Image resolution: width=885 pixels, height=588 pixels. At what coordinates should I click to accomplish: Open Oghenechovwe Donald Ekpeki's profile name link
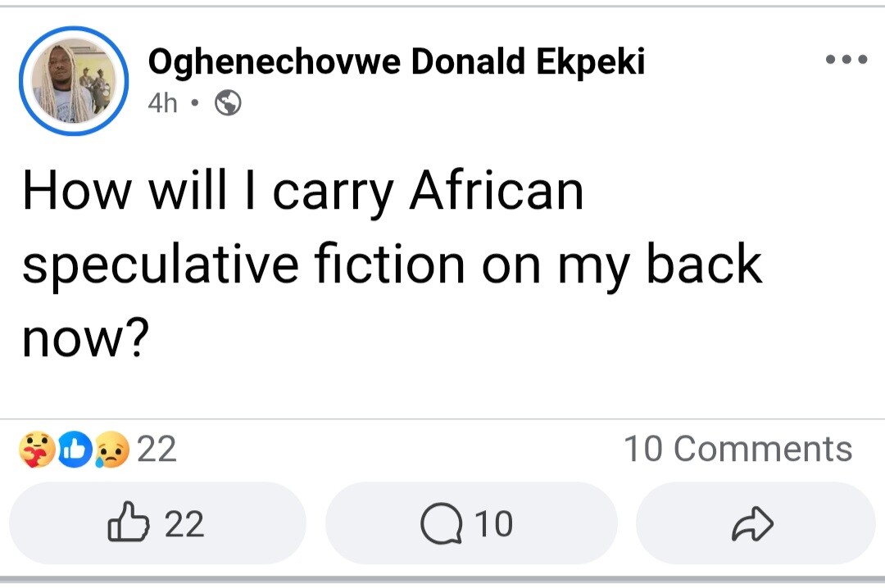pos(396,61)
